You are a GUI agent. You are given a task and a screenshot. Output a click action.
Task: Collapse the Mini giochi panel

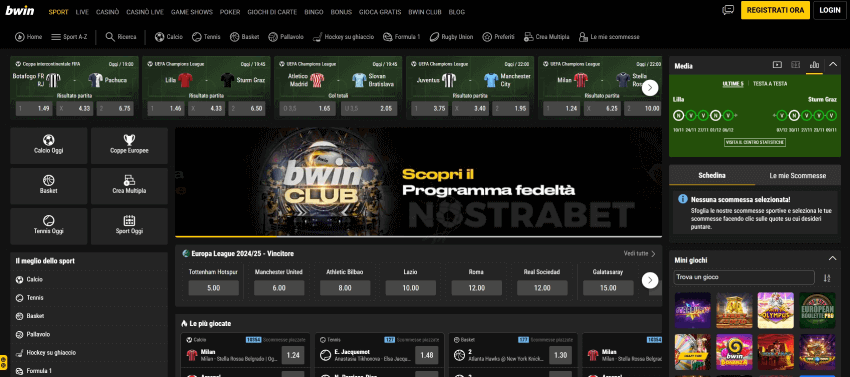(833, 259)
